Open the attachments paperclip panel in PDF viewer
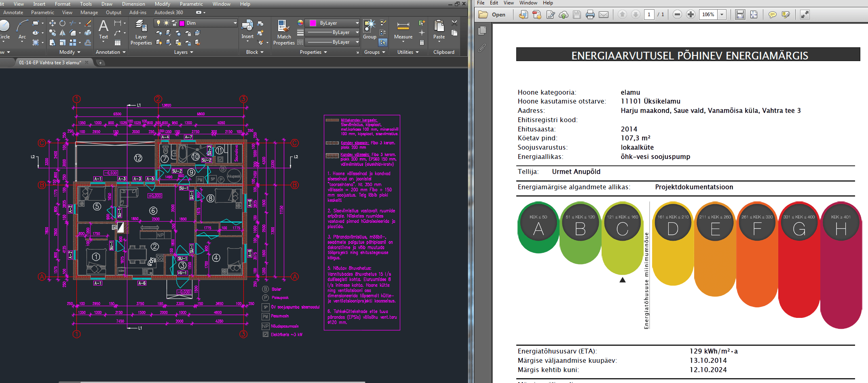 482,48
